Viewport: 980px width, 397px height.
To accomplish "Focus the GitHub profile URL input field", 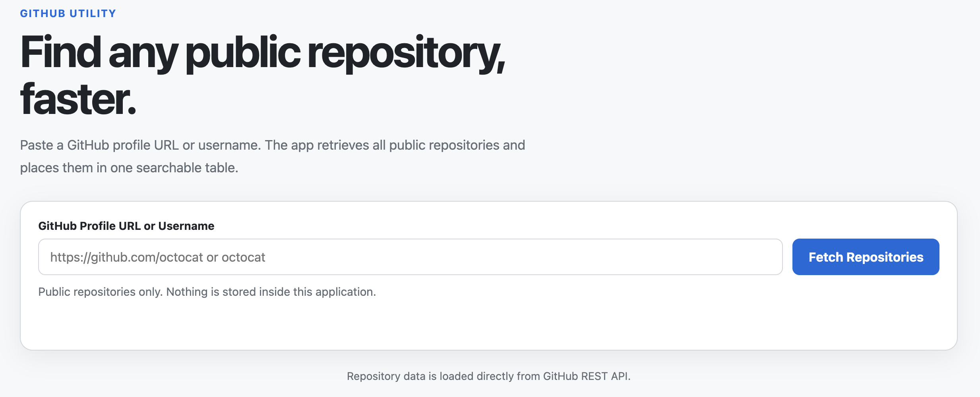I will 410,257.
